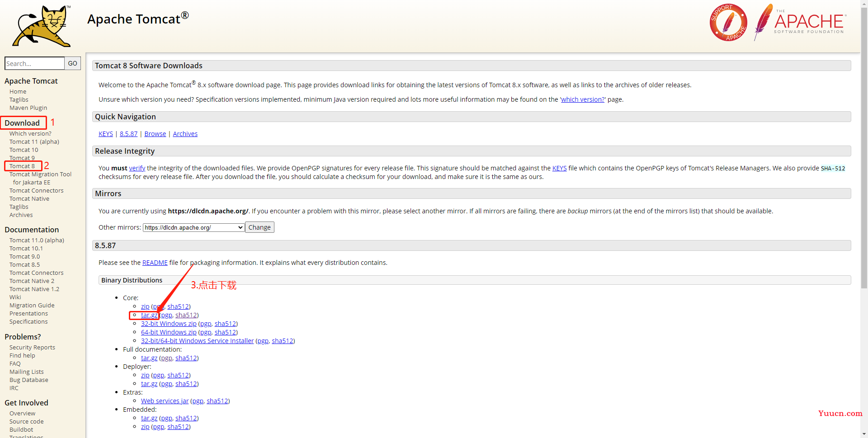
Task: Download the 64-bit Windows zip
Action: (169, 332)
